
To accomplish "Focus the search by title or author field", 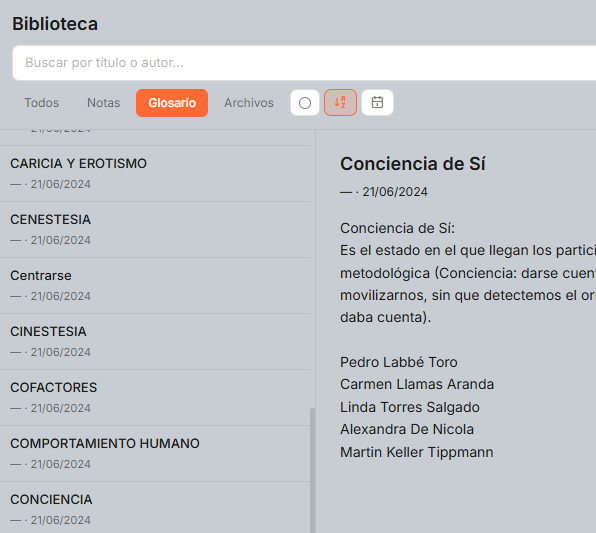I will tap(304, 63).
